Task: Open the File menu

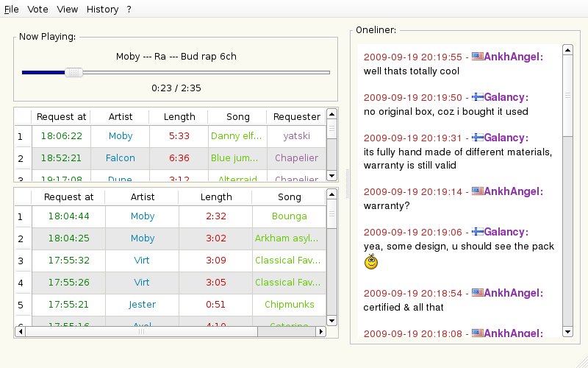Action: [x=12, y=10]
